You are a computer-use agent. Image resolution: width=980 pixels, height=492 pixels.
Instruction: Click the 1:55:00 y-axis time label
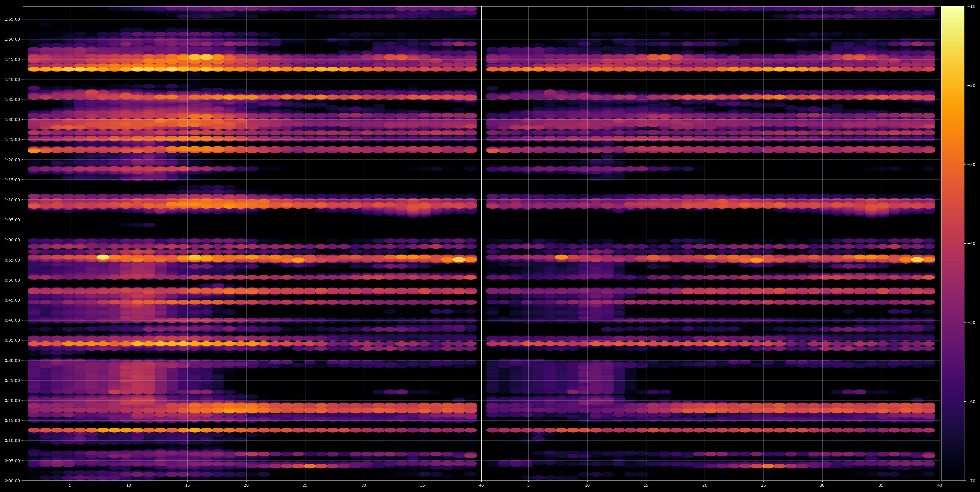12,19
